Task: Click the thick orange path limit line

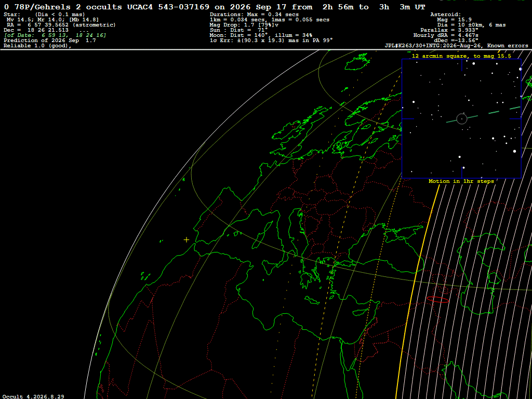Action: click(417, 292)
